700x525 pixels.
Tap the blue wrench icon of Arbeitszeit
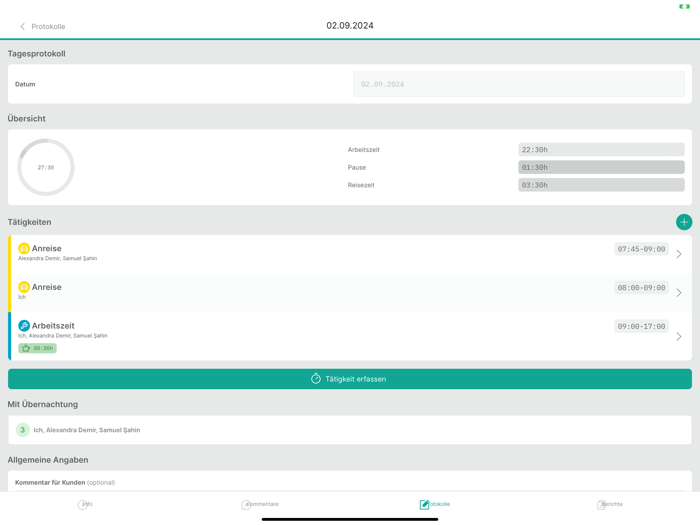click(24, 326)
